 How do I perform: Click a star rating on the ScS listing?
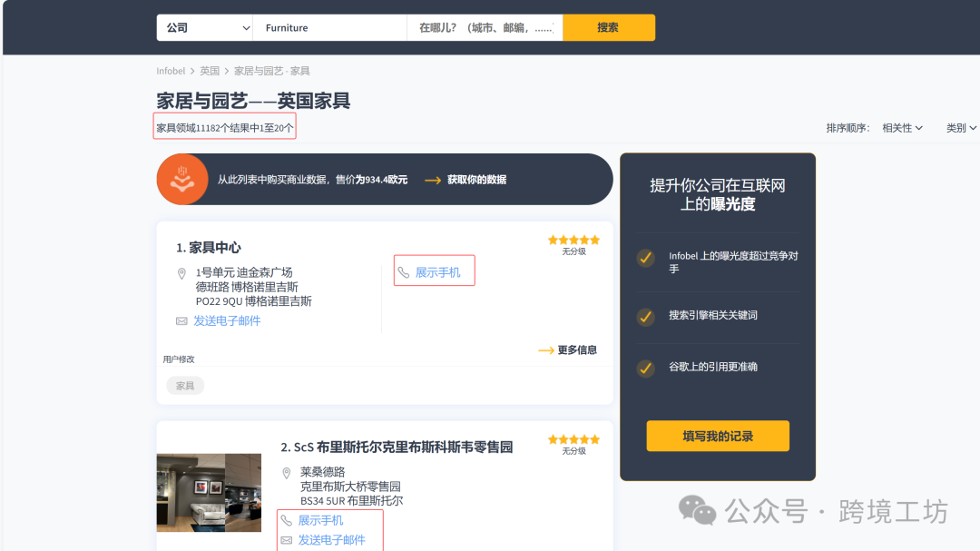point(573,438)
